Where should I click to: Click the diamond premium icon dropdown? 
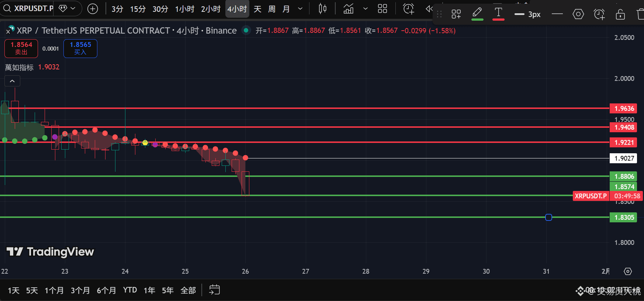point(67,8)
